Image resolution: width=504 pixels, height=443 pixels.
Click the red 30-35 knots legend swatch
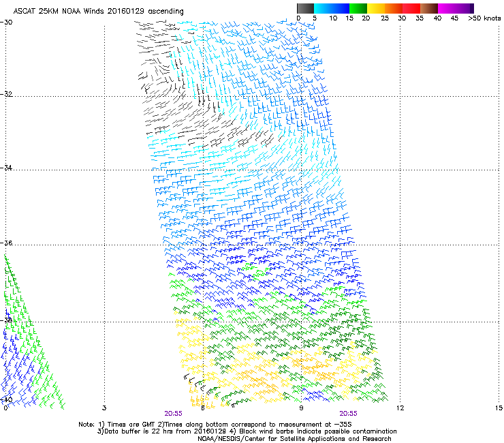411,8
